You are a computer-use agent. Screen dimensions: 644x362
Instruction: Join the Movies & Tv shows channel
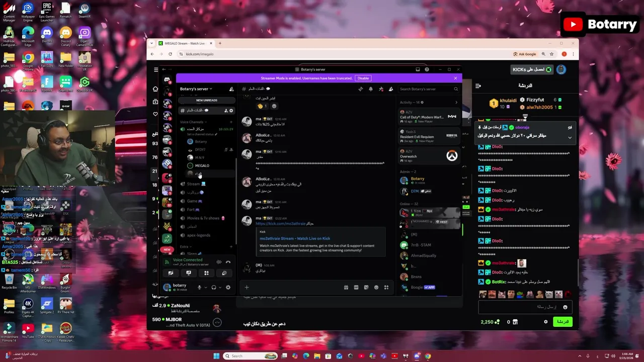click(207, 218)
